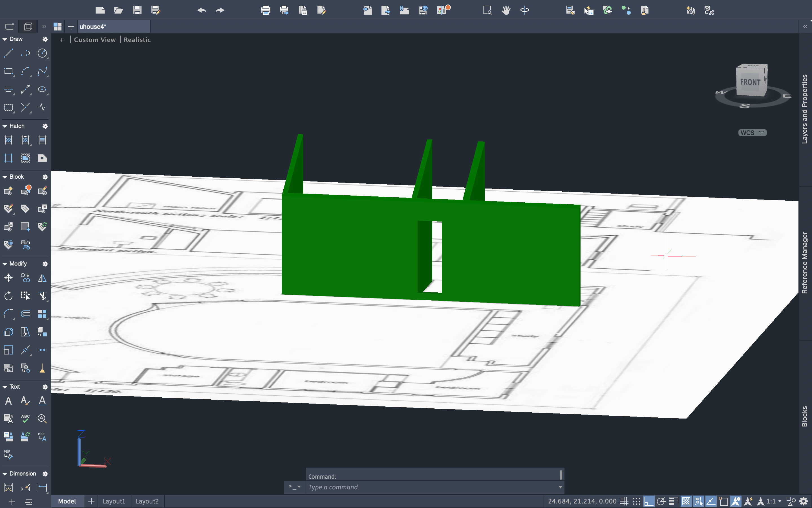
Task: Click the Undo arrow in toolbar
Action: click(x=202, y=10)
